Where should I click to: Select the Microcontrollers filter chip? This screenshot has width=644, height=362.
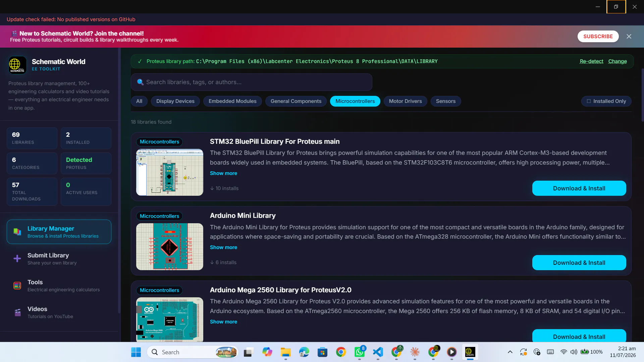[x=355, y=101]
